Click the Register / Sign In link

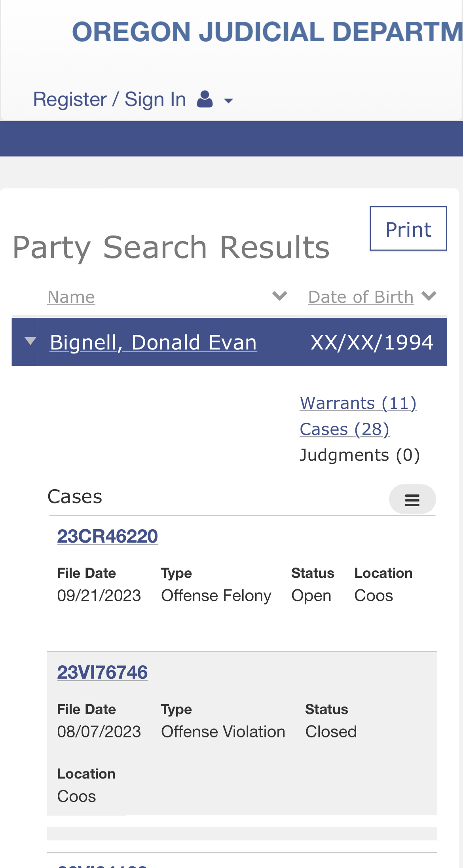[110, 99]
